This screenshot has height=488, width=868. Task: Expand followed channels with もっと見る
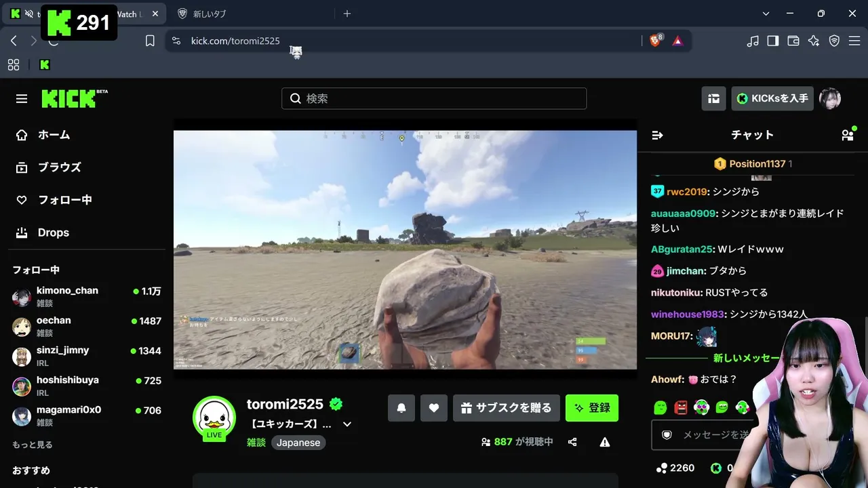tap(33, 445)
